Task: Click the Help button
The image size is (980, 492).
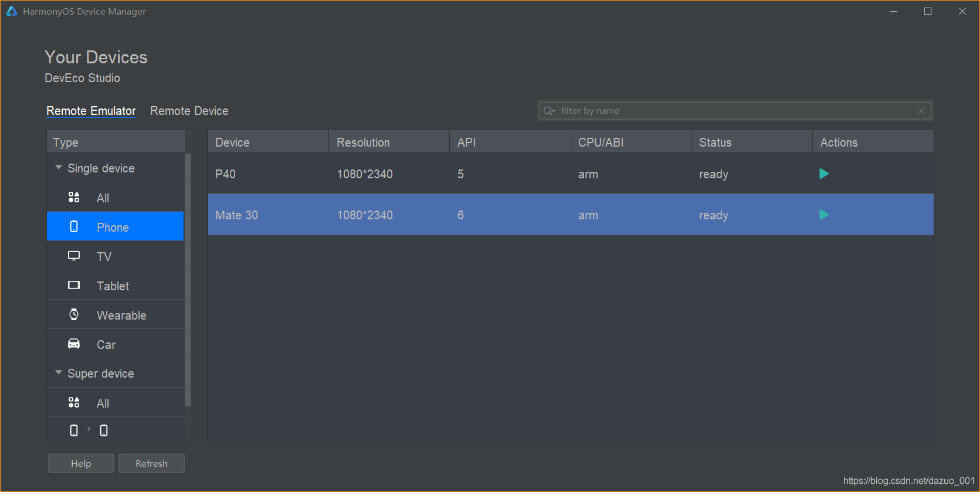Action: tap(81, 463)
